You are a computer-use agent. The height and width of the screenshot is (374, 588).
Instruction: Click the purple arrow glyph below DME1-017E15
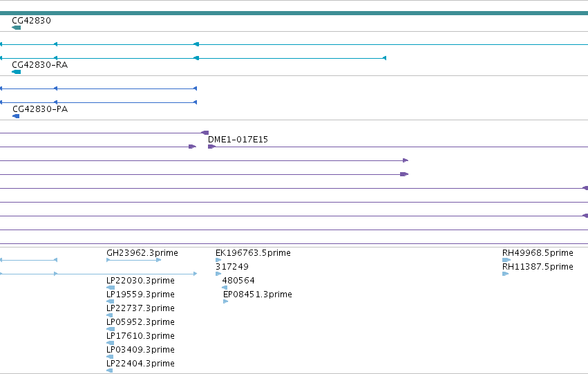click(x=211, y=147)
